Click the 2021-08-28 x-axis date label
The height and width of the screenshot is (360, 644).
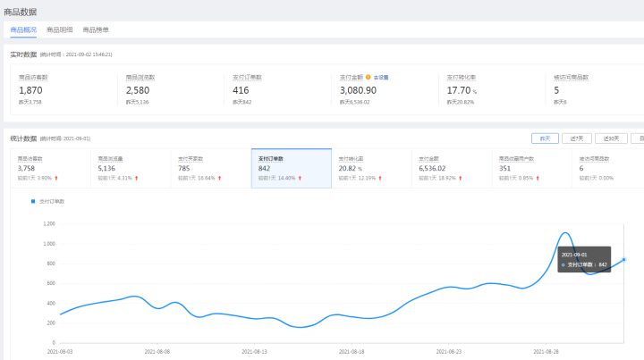tap(546, 352)
